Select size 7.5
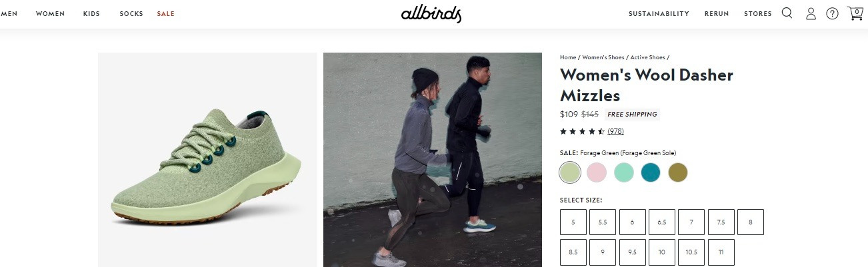The width and height of the screenshot is (868, 267). (721, 222)
